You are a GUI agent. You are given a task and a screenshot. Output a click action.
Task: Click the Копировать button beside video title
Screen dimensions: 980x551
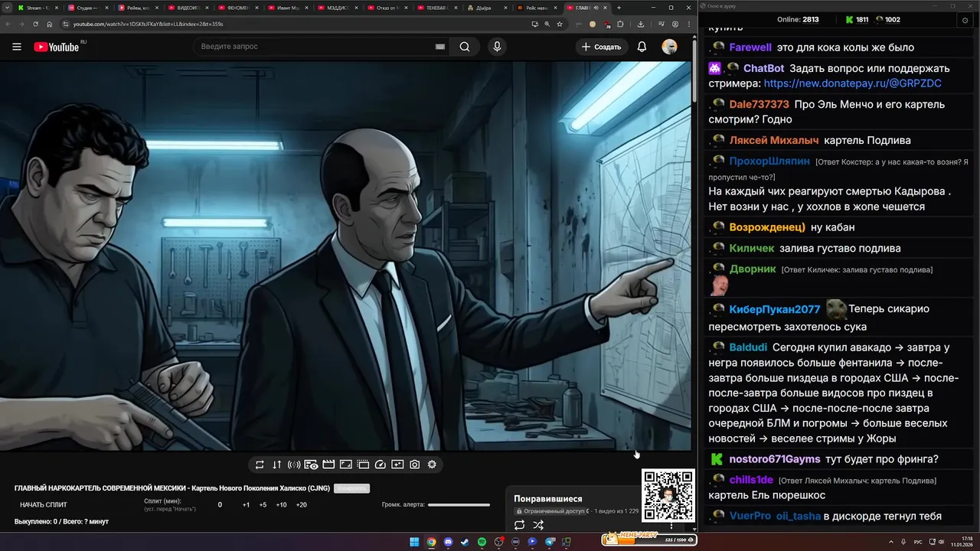click(351, 488)
